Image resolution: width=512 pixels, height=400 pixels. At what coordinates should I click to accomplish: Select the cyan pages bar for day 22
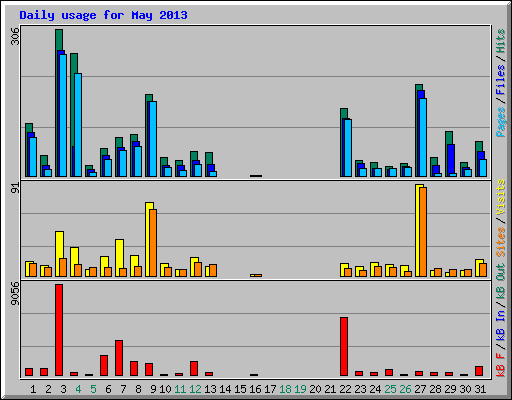[348, 148]
